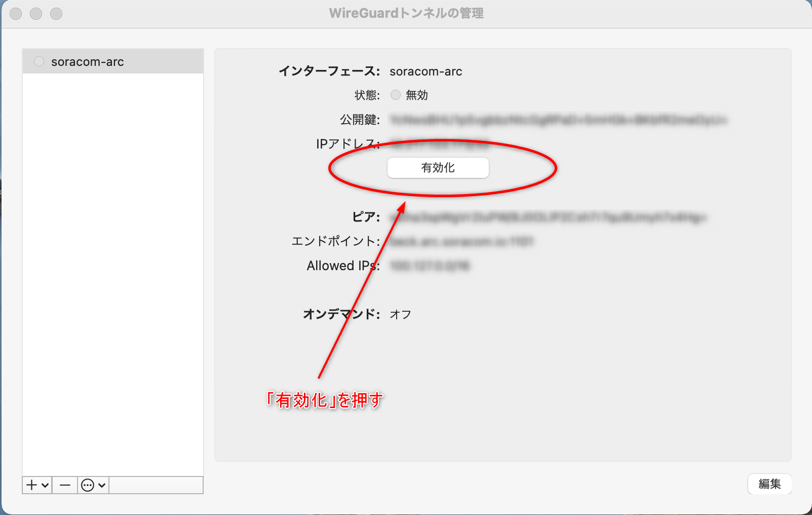The width and height of the screenshot is (812, 515).
Task: Minimize the window with the middle title-bar button
Action: pyautogui.click(x=36, y=14)
